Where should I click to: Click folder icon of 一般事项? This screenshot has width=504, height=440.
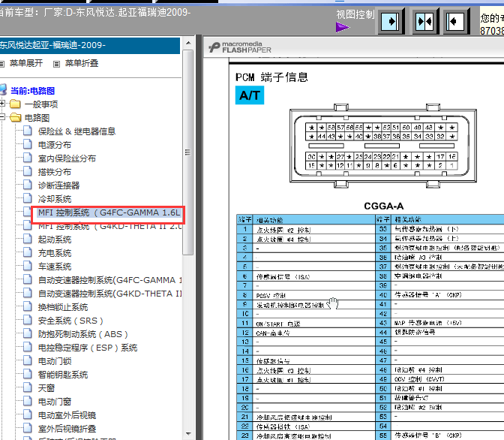click(x=15, y=104)
